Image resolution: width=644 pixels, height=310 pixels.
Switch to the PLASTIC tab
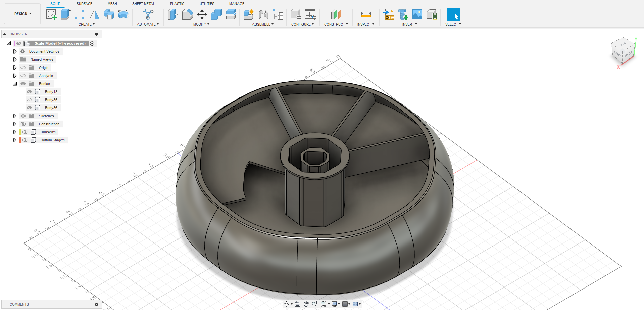pos(177,4)
